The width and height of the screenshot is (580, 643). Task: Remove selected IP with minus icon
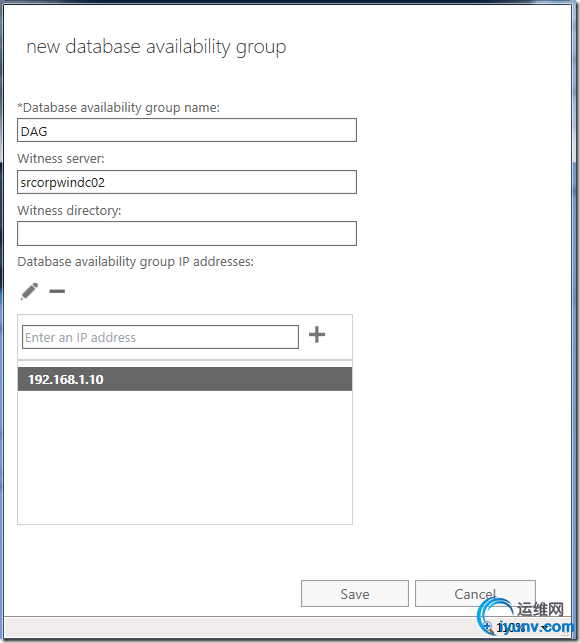57,291
